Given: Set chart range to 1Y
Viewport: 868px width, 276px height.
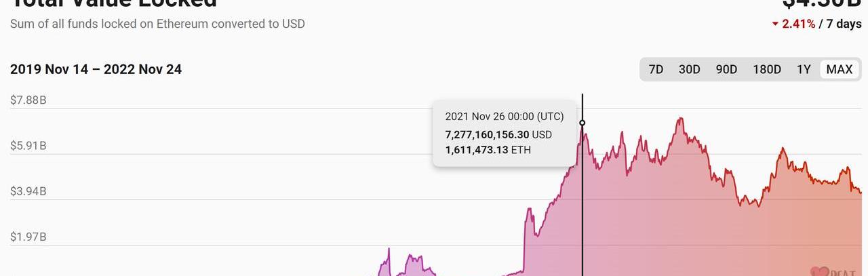Looking at the screenshot, I should pyautogui.click(x=804, y=69).
